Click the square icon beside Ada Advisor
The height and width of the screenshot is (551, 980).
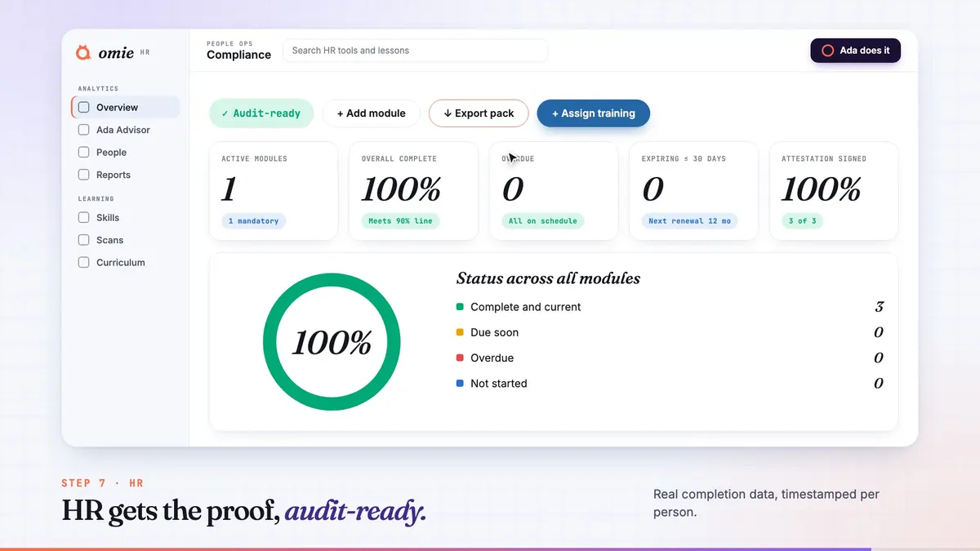83,130
